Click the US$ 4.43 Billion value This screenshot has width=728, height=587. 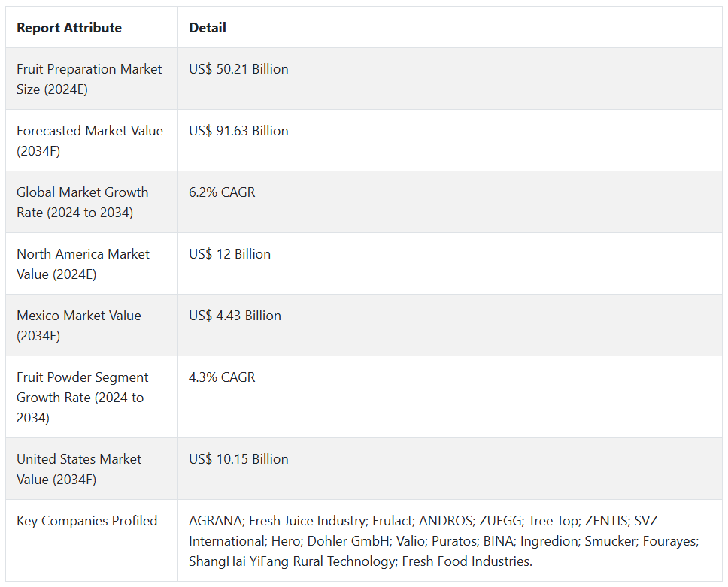point(235,316)
